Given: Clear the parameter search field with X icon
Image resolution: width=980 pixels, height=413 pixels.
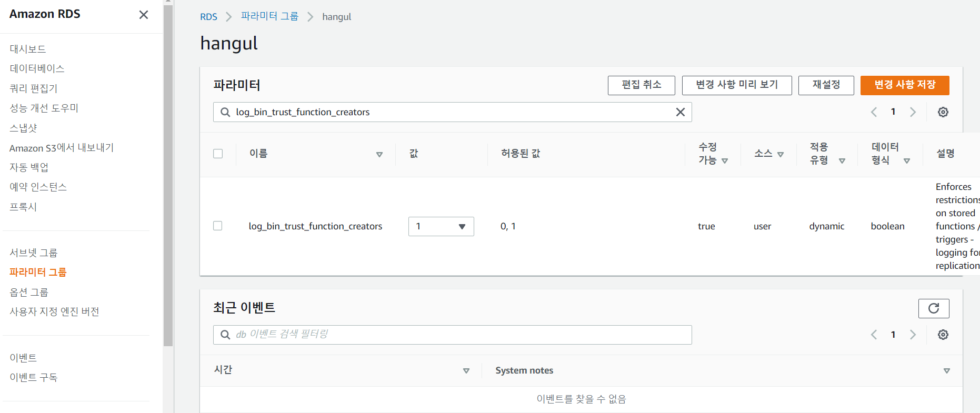Looking at the screenshot, I should pyautogui.click(x=680, y=112).
